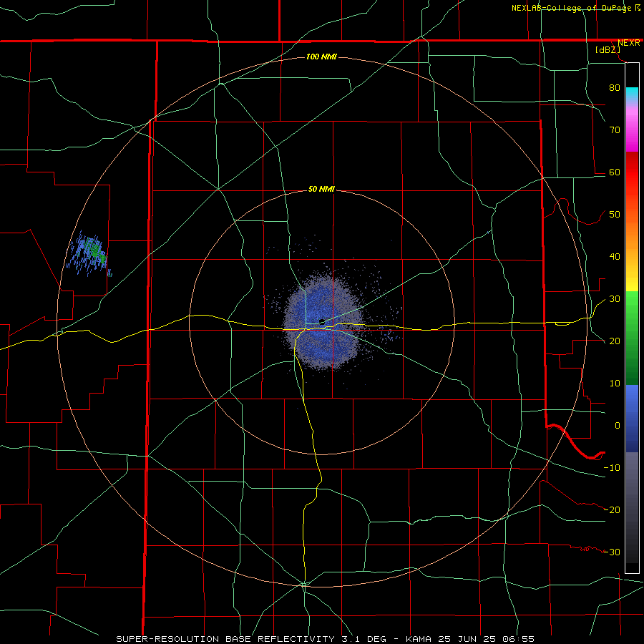Click the [dBZ] units label
This screenshot has width=644, height=644.
pos(608,50)
